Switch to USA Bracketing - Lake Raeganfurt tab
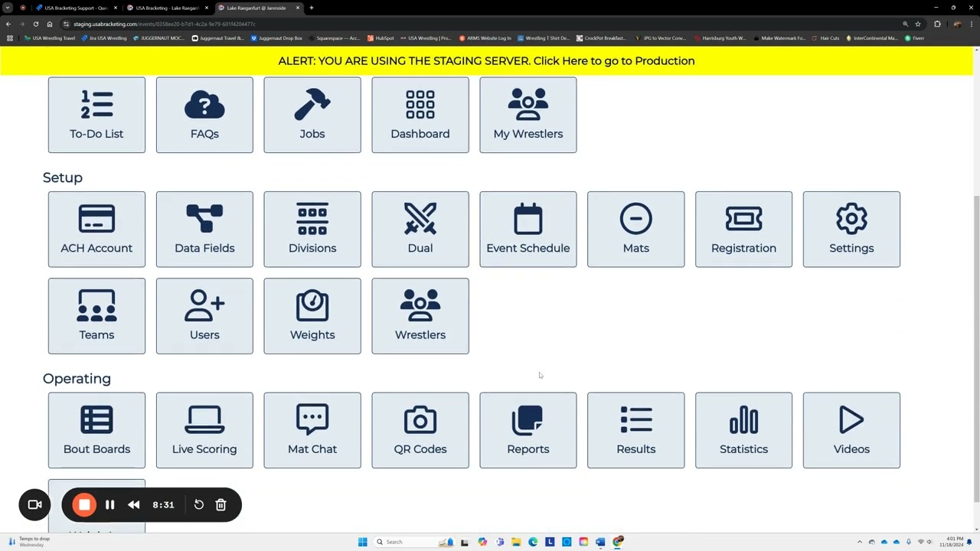Image resolution: width=980 pixels, height=551 pixels. (x=167, y=8)
